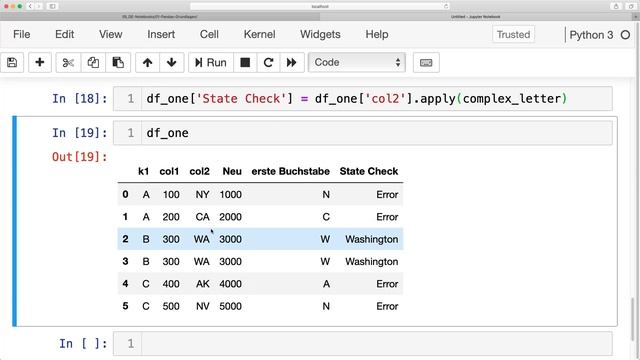Paste cells below icon
Image resolution: width=640 pixels, height=360 pixels.
coord(118,62)
